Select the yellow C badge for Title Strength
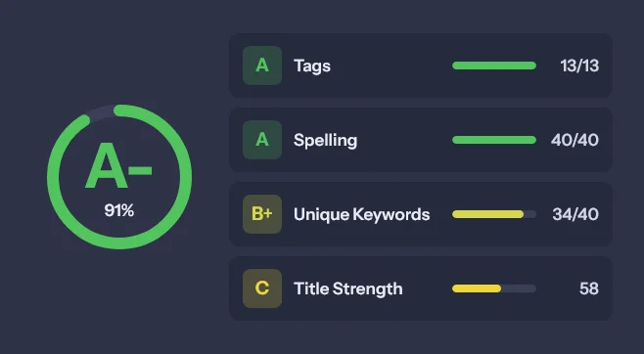This screenshot has height=354, width=644. pyautogui.click(x=262, y=288)
